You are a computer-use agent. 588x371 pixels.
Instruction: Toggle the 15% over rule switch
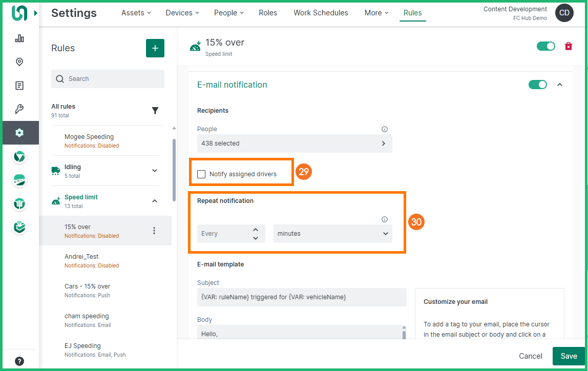[x=545, y=46]
